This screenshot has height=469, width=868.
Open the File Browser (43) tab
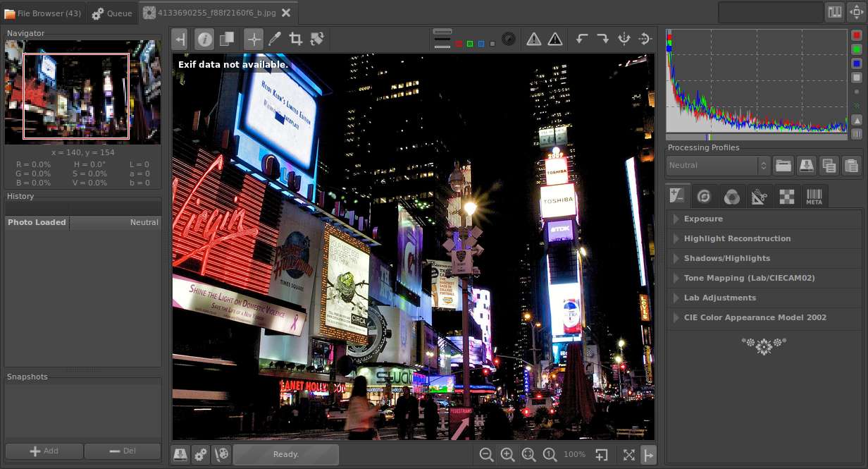tap(43, 13)
